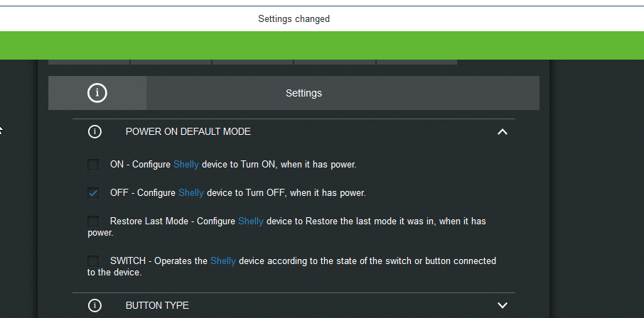Click the green notification bar

click(322, 45)
